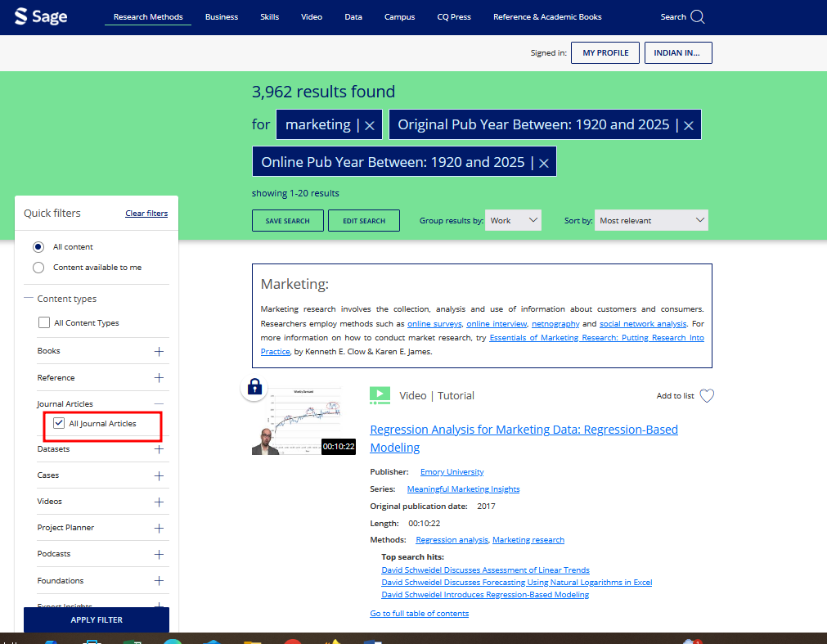Uncheck All Journal Articles checkbox
This screenshot has height=644, width=827.
[x=59, y=424]
